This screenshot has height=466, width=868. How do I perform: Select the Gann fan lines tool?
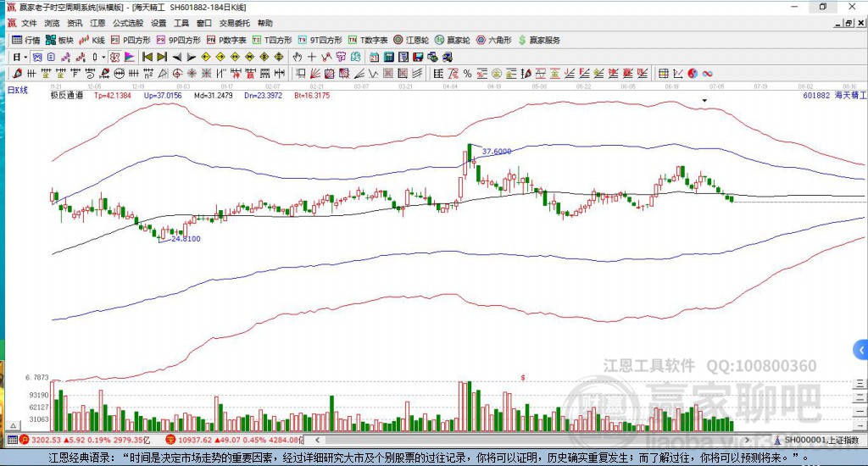[315, 74]
